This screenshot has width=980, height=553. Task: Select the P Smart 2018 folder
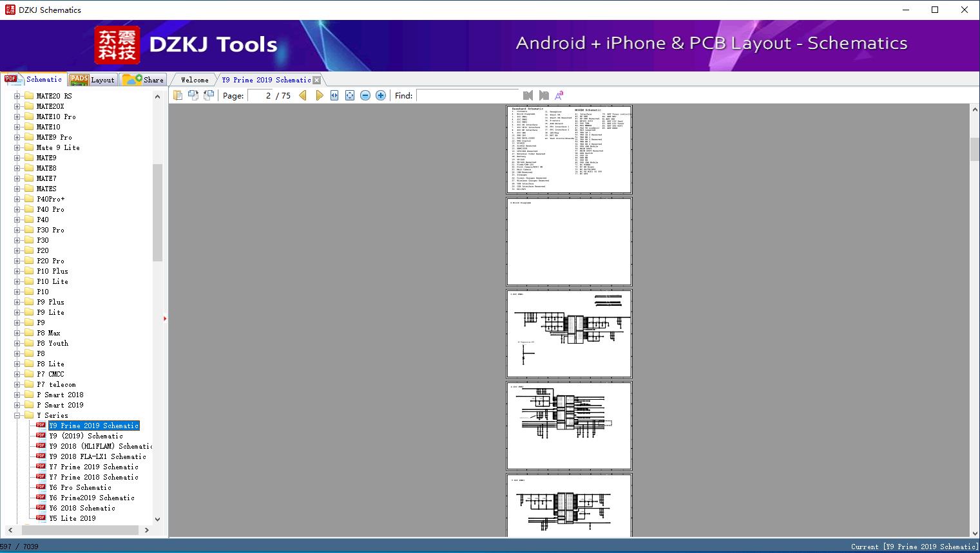pyautogui.click(x=60, y=395)
